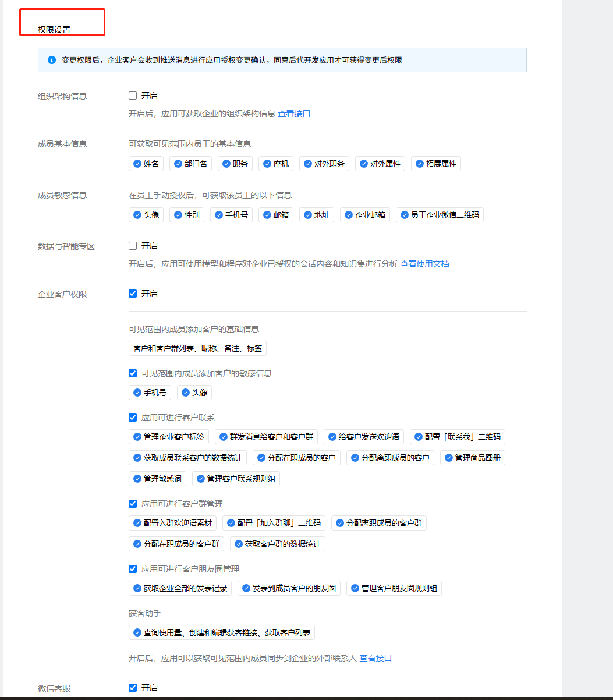The width and height of the screenshot is (613, 700).
Task: Select the 分配离职成员的客户群 tag
Action: 379,523
